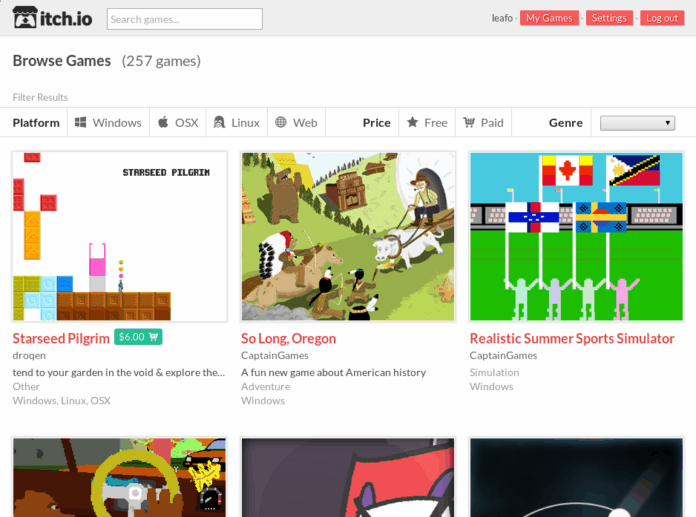696x517 pixels.
Task: Click Realistic Summer Sports Simulator thumbnail
Action: 577,237
